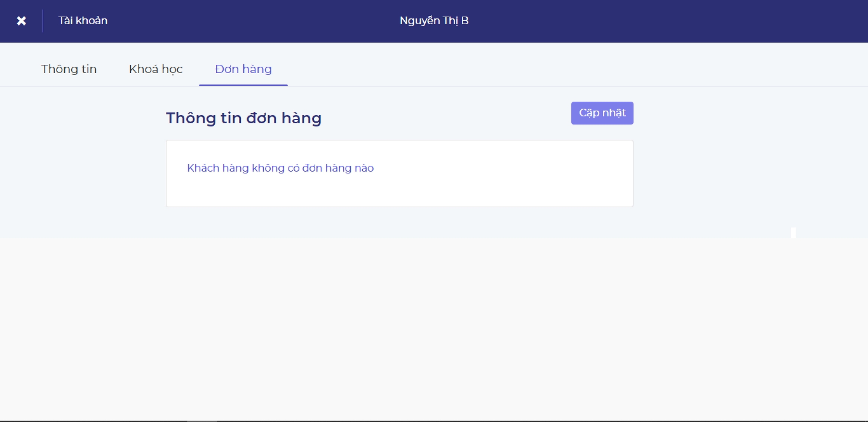
Task: Select the 'Đơn hàng' tab
Action: 243,69
